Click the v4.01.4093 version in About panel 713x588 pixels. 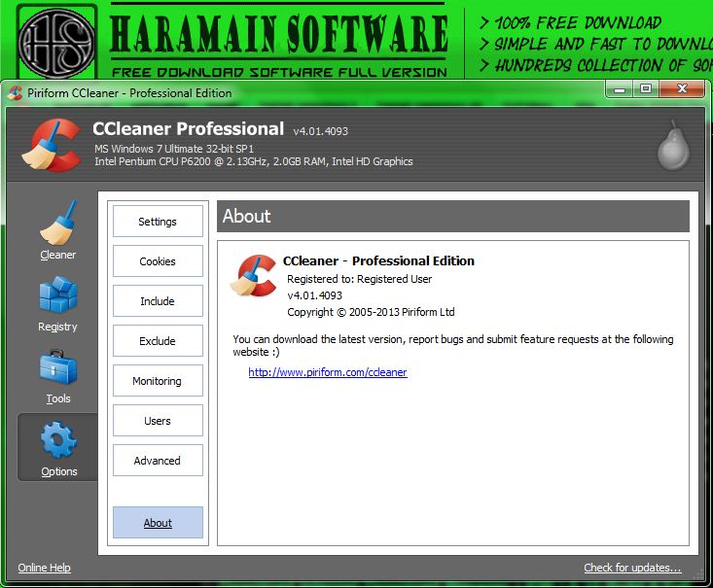click(314, 295)
